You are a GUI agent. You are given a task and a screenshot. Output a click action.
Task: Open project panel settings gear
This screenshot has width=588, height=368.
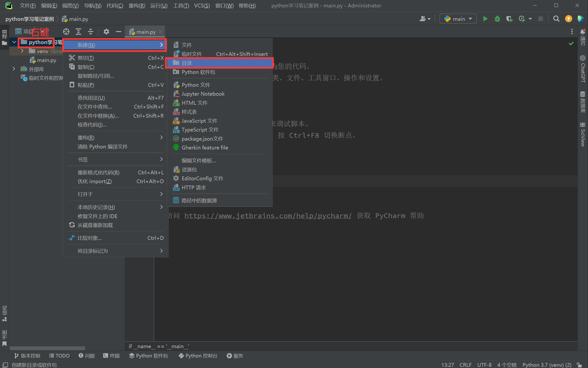click(106, 32)
